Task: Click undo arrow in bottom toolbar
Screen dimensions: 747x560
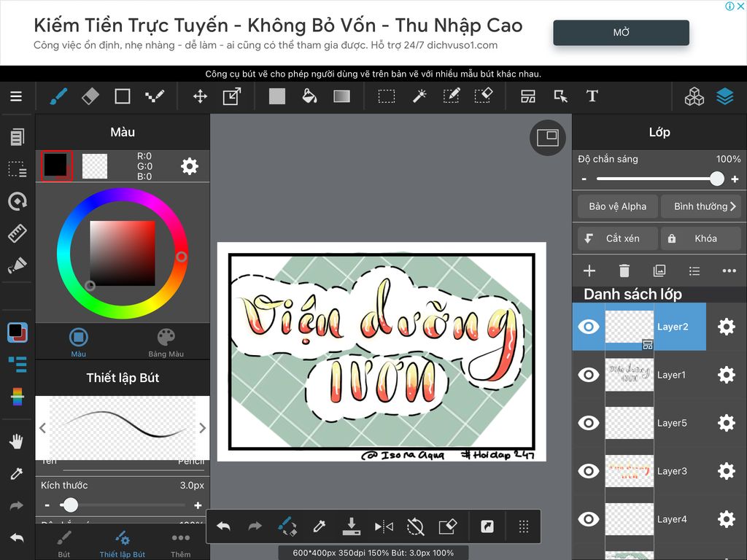Action: [223, 526]
